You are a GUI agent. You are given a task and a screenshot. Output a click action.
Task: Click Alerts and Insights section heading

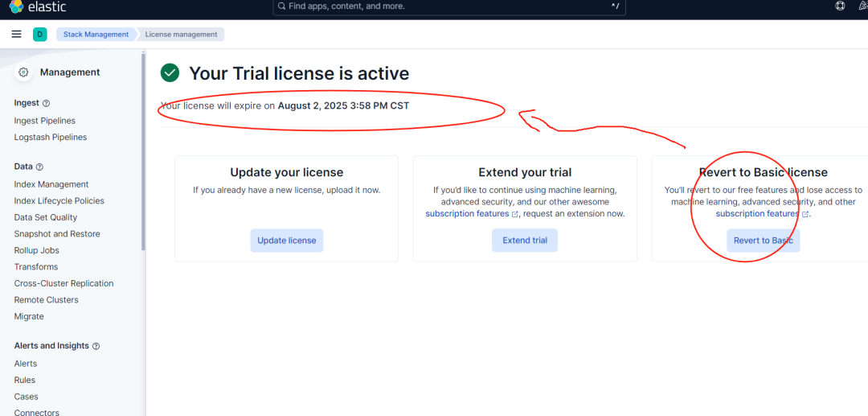tap(51, 346)
